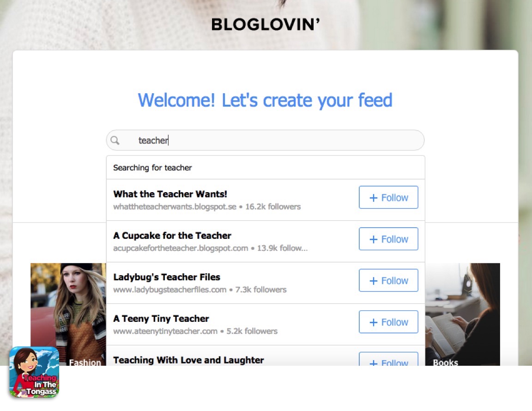Image resolution: width=532 pixels, height=411 pixels.
Task: Open Teaching With Love and Laughter title
Action: click(188, 360)
